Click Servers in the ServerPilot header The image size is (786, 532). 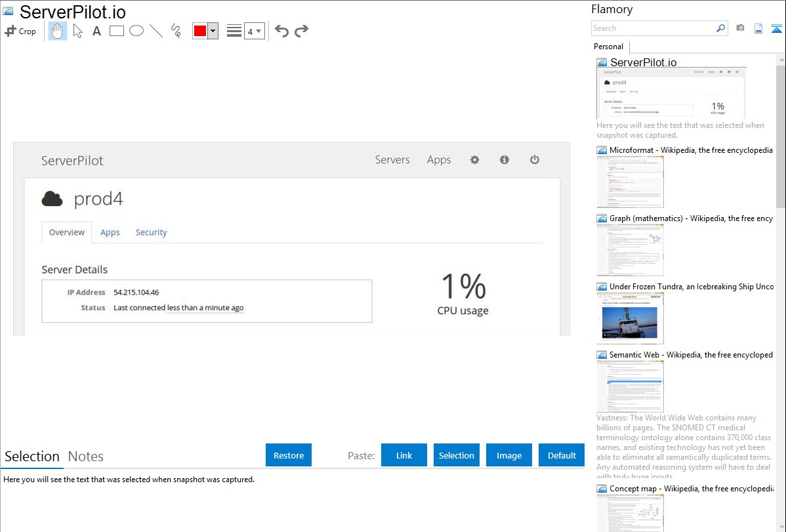[392, 159]
